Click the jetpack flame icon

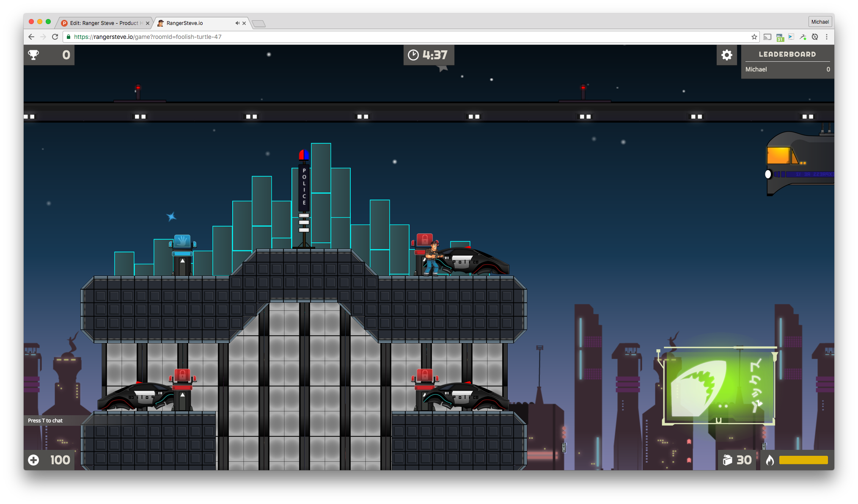(770, 460)
